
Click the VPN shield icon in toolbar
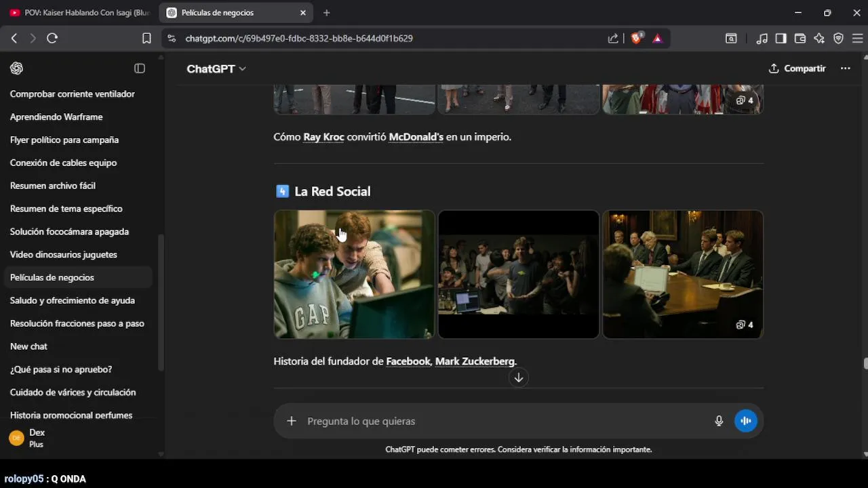(x=838, y=39)
